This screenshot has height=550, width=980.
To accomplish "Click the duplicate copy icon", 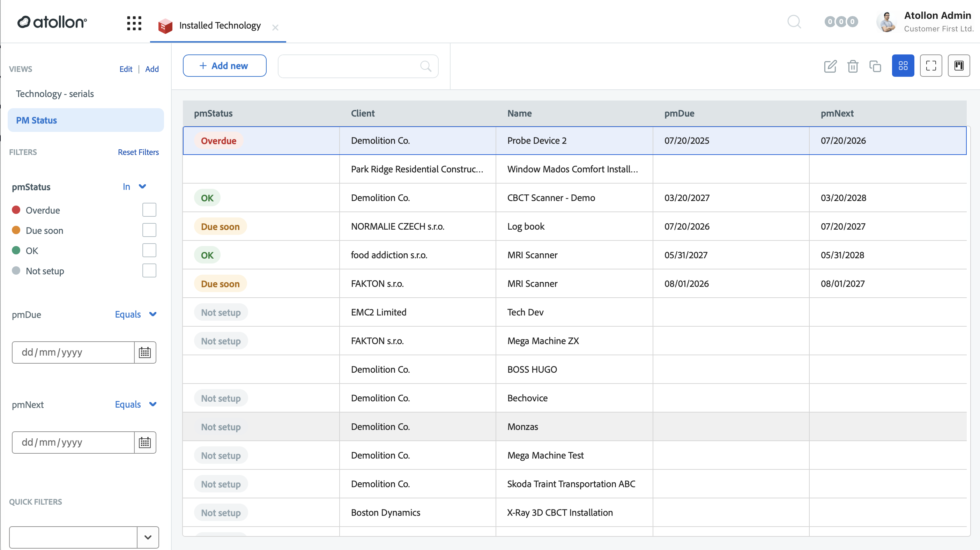I will tap(875, 66).
